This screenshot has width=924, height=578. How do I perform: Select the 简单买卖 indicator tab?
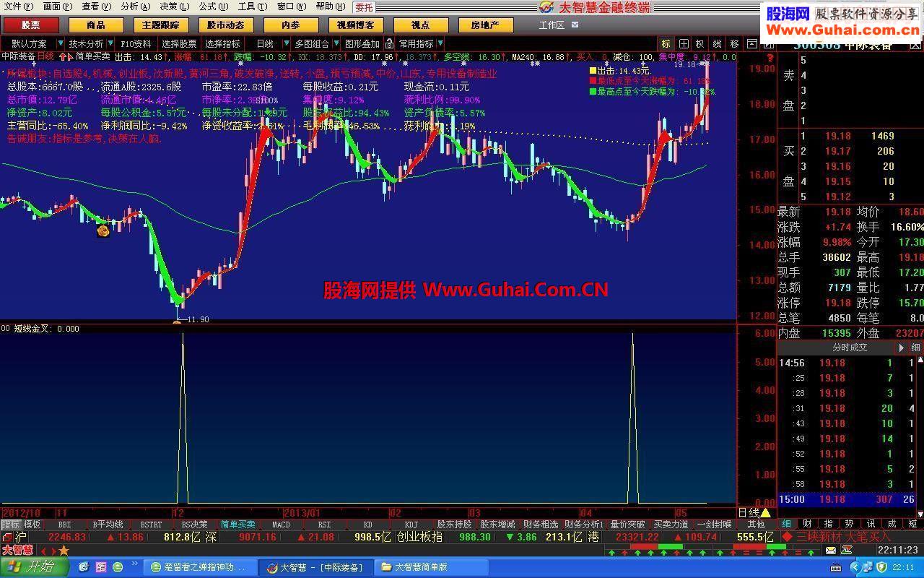(x=237, y=525)
